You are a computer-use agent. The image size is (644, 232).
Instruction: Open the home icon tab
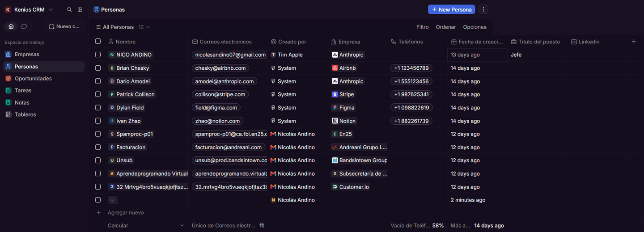11,26
